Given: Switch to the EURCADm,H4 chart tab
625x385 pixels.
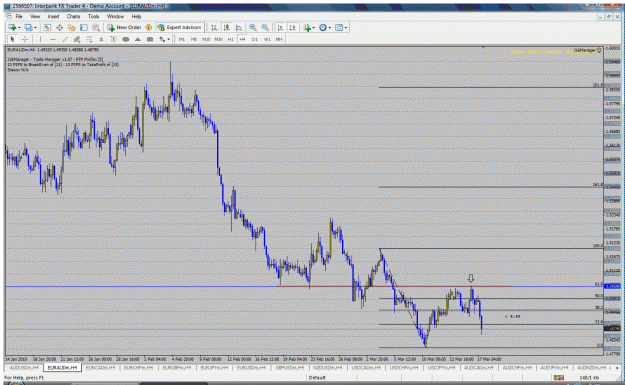Looking at the screenshot, I should (x=100, y=367).
